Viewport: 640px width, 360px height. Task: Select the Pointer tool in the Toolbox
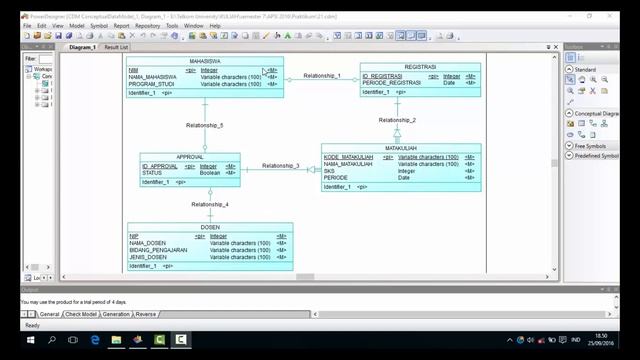(x=570, y=80)
